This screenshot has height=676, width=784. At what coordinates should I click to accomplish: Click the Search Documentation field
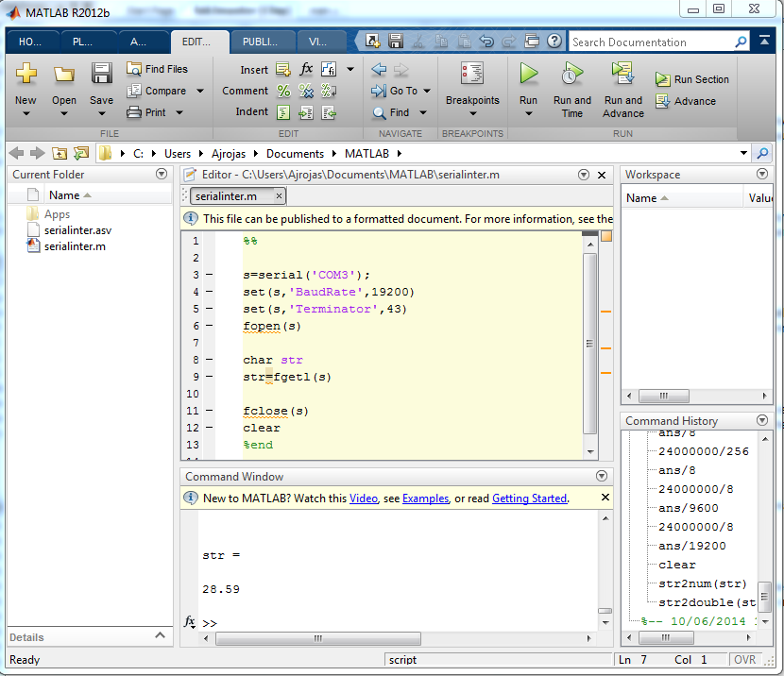[652, 42]
